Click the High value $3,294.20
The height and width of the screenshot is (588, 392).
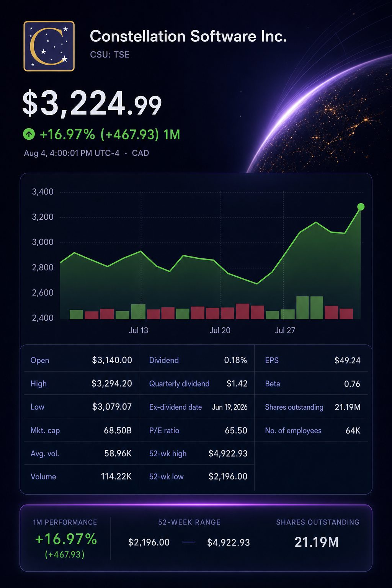[112, 384]
